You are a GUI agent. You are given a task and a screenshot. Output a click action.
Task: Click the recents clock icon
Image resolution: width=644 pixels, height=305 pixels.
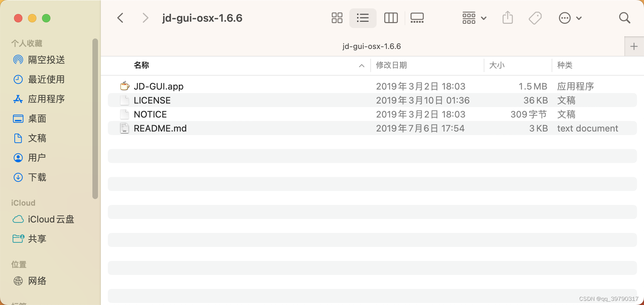coord(18,79)
